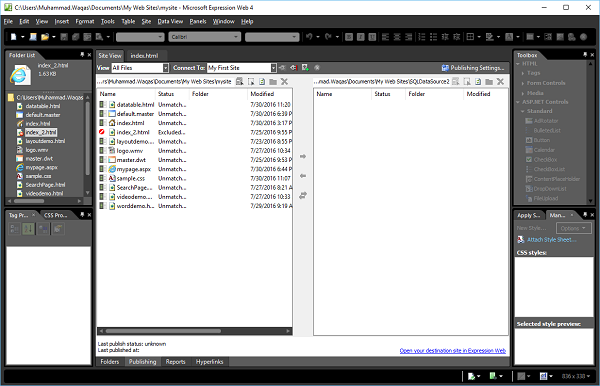The height and width of the screenshot is (386, 600).
Task: Click delete X icon in local site pane
Action: coord(284,81)
